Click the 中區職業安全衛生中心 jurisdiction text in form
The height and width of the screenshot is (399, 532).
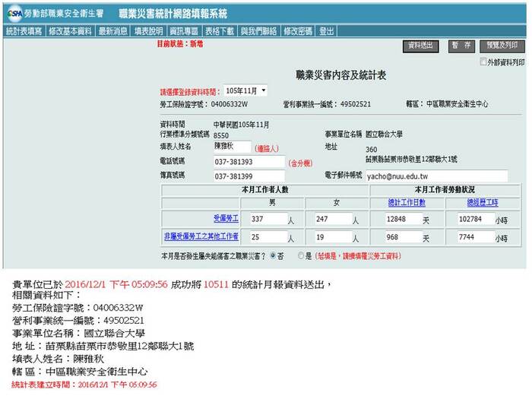(457, 104)
